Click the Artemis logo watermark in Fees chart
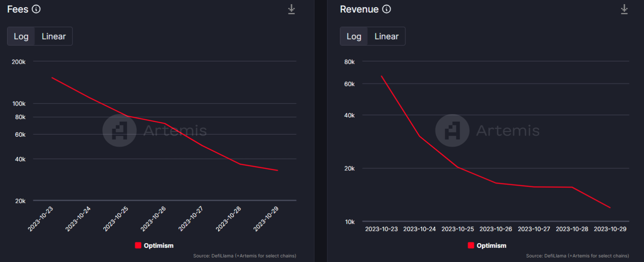This screenshot has height=262, width=644. click(x=119, y=130)
